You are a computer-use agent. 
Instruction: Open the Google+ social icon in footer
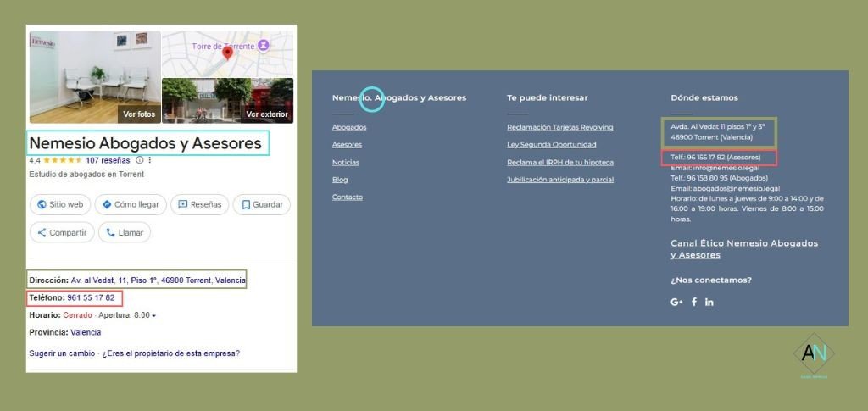pos(676,302)
